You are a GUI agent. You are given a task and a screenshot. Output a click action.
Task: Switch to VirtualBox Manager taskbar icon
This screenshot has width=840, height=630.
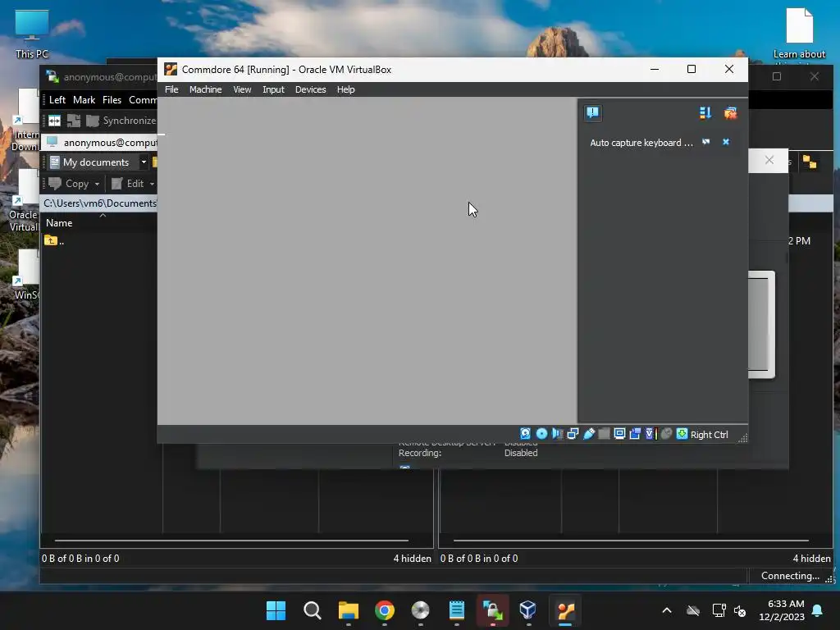pyautogui.click(x=528, y=610)
